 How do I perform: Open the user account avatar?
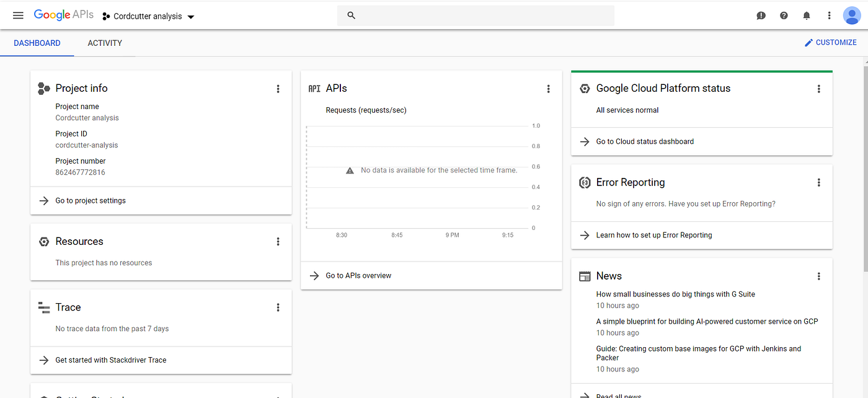tap(852, 15)
